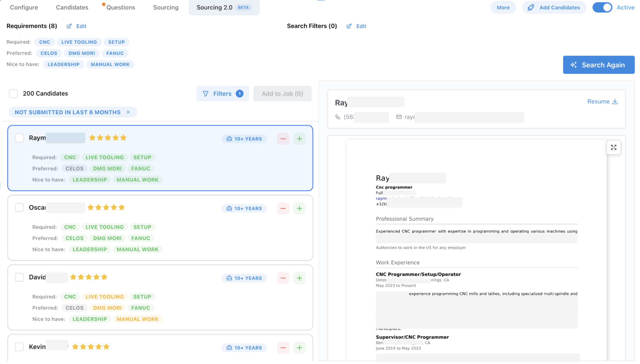
Task: Click the pencil edit icon beside Requirements
Action: pyautogui.click(x=69, y=26)
